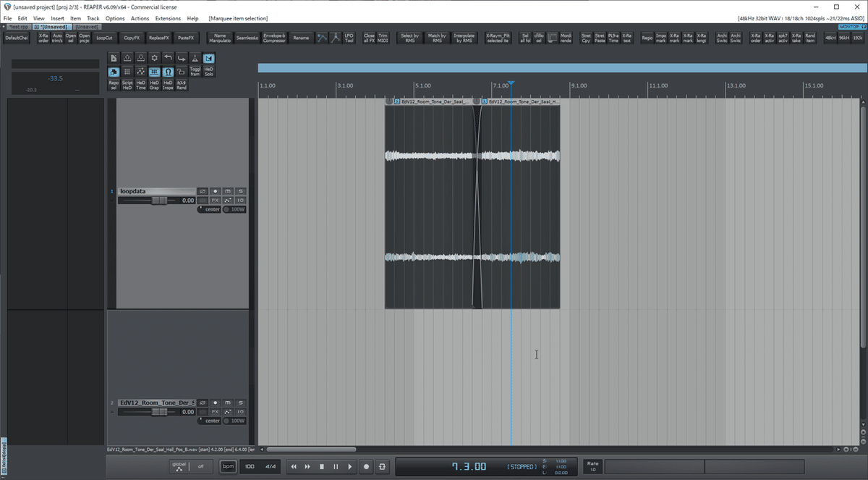Image resolution: width=868 pixels, height=480 pixels.
Task: Click the DefaultChai toolbar button
Action: (x=17, y=37)
